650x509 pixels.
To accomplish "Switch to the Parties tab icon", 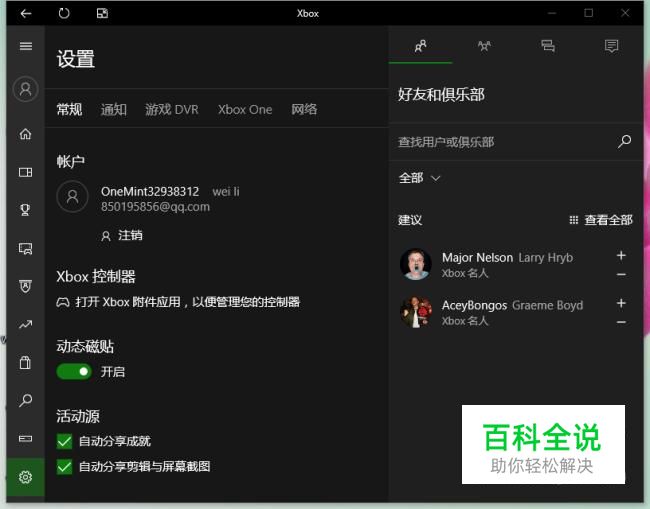I will [484, 46].
